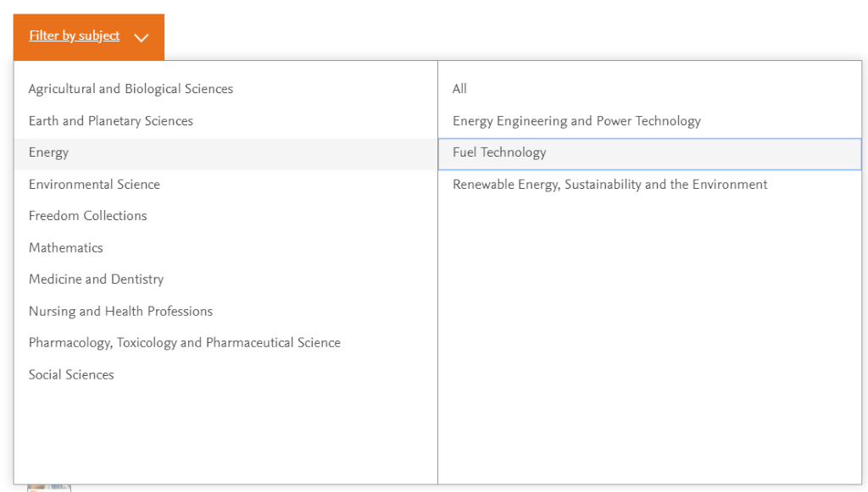The width and height of the screenshot is (868, 492).
Task: Open Freedom Collections subject
Action: click(x=225, y=216)
